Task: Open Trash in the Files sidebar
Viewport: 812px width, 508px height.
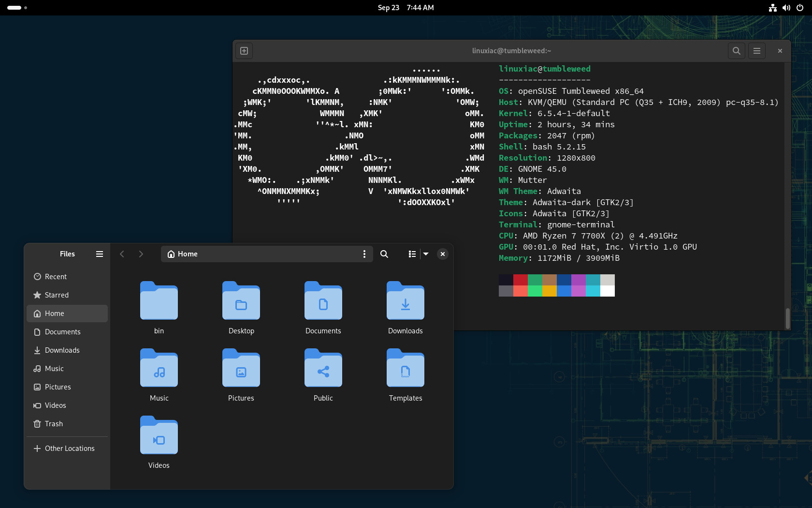Action: pyautogui.click(x=67, y=424)
